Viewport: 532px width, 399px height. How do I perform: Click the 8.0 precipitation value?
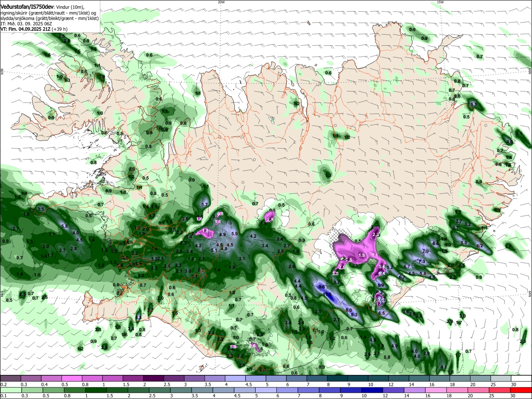349,310
